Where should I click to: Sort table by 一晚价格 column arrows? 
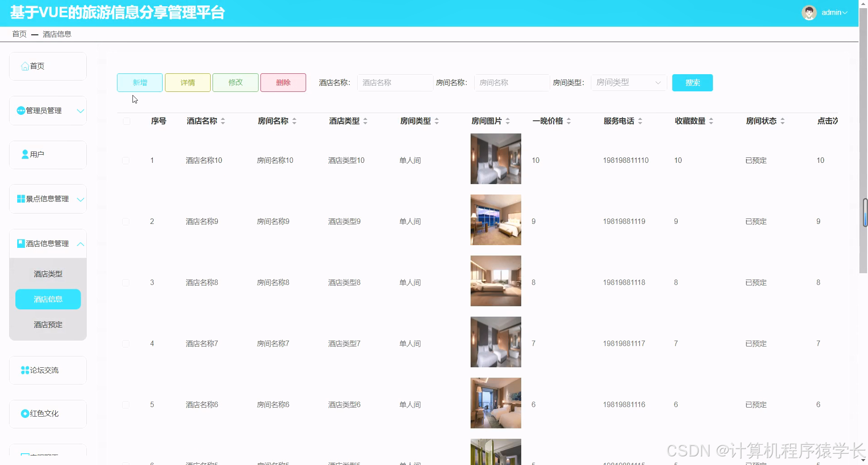click(x=569, y=121)
